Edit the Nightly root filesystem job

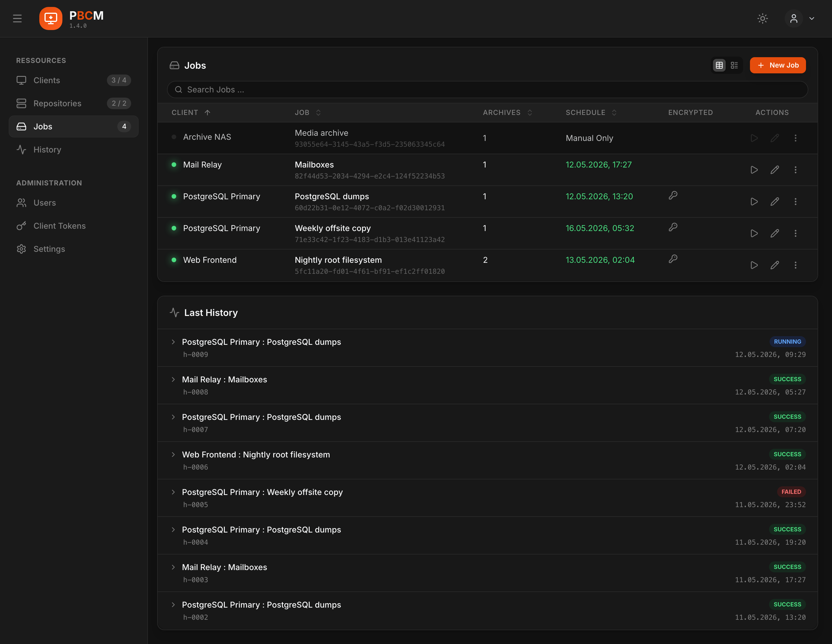775,265
